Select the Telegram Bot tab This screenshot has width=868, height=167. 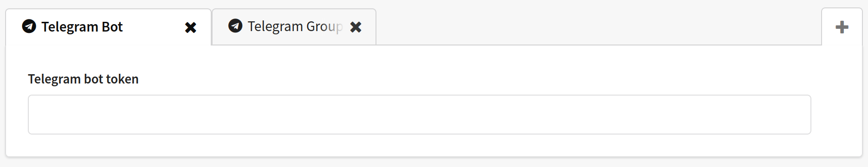(109, 27)
